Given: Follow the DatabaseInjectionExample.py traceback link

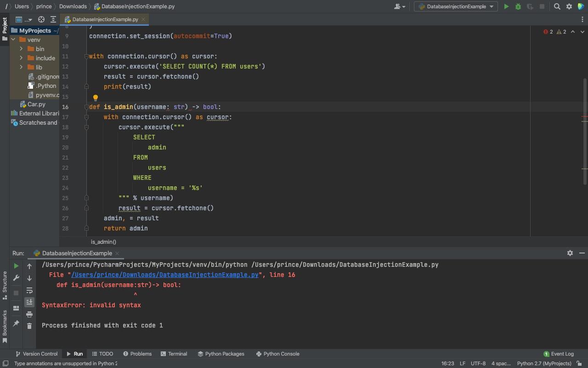Looking at the screenshot, I should (x=165, y=275).
